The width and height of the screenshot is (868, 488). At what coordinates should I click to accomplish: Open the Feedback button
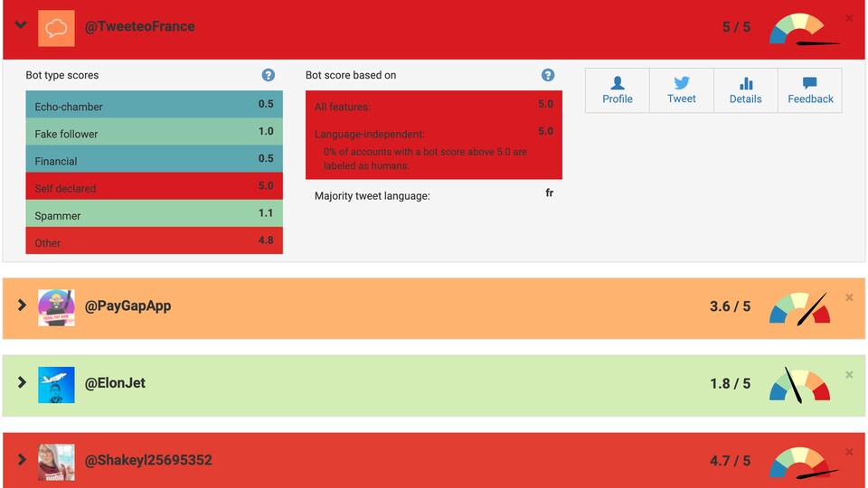[810, 90]
